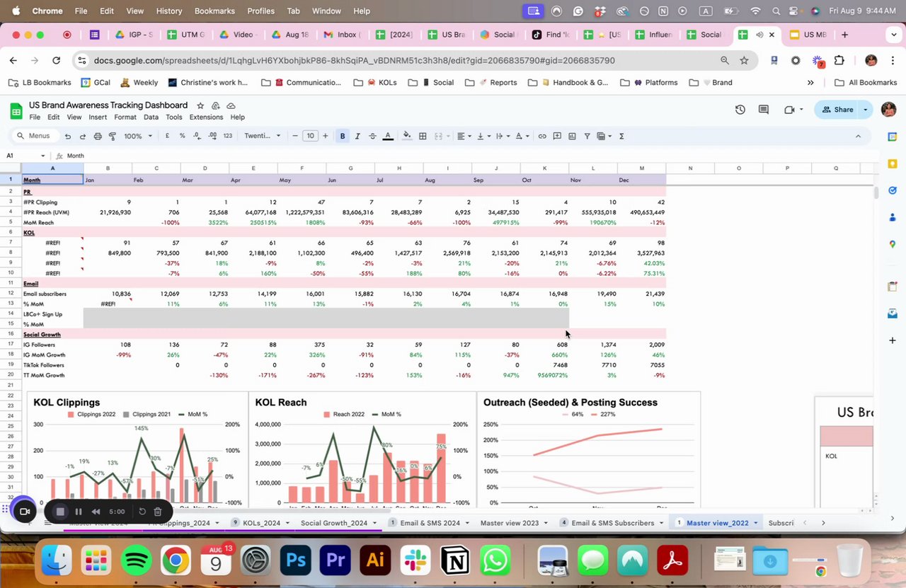The image size is (906, 588).
Task: Insert a link with the link icon
Action: pyautogui.click(x=542, y=136)
